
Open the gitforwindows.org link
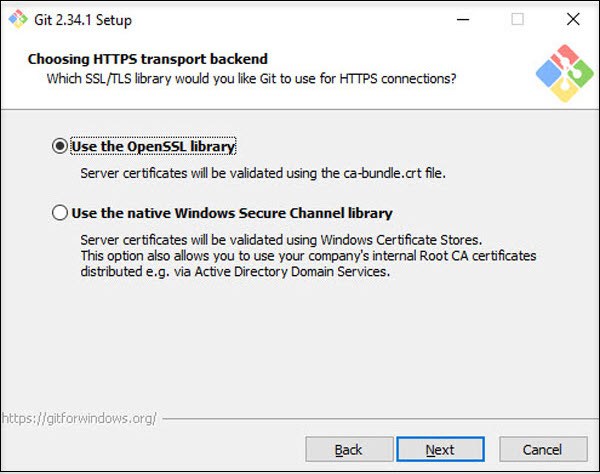click(x=78, y=417)
